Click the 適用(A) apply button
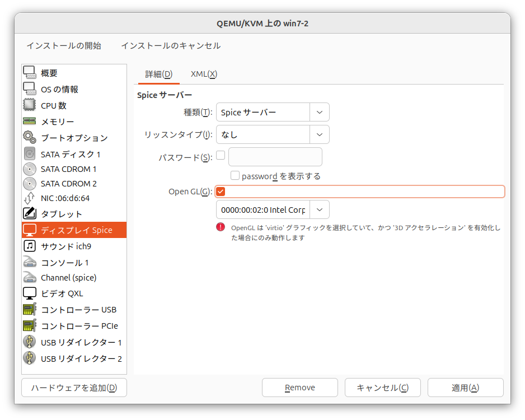Image resolution: width=525 pixels, height=420 pixels. point(466,388)
